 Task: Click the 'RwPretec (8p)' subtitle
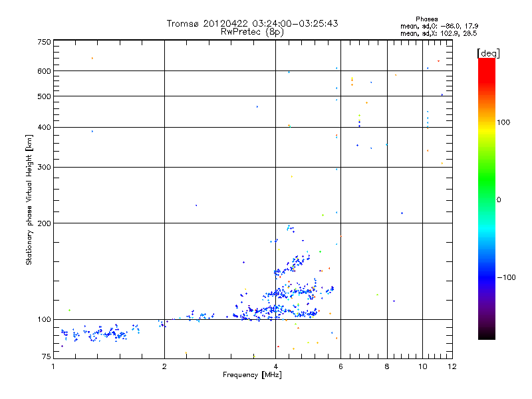tap(252, 32)
